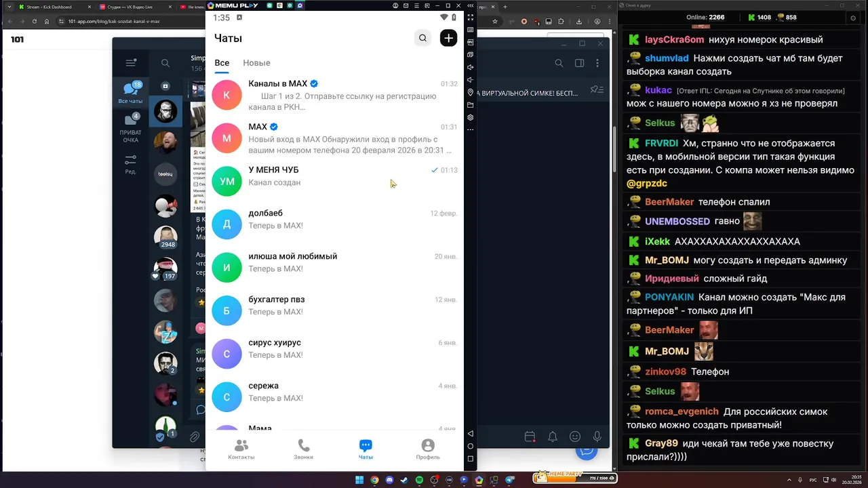Open the Чаты bottom tab

366,449
